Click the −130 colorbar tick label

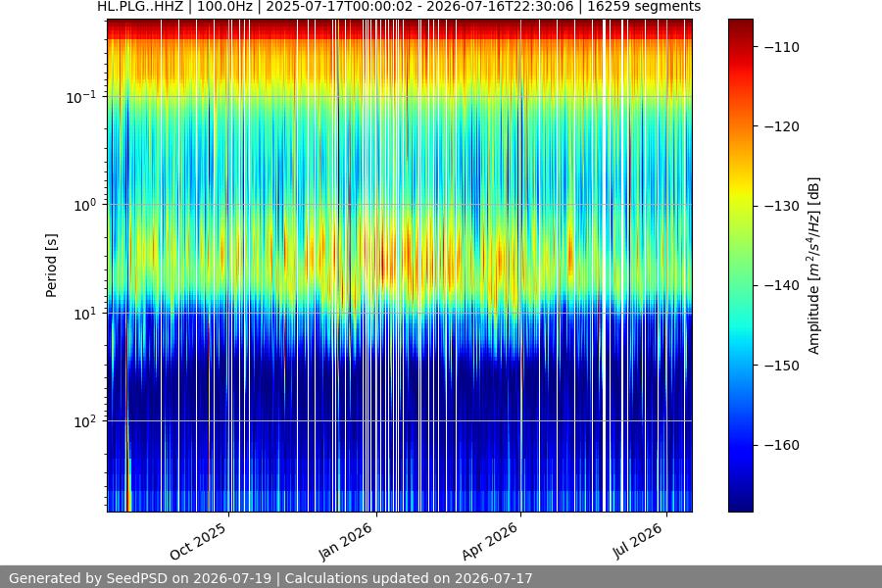(x=782, y=206)
